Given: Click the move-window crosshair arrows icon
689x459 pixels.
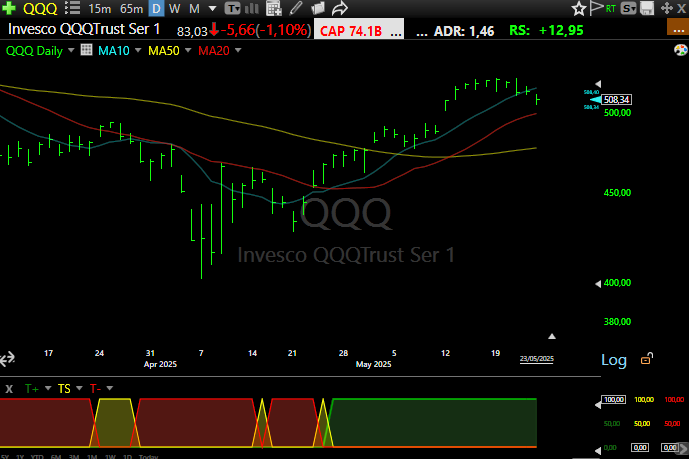Looking at the screenshot, I should pyautogui.click(x=667, y=8).
